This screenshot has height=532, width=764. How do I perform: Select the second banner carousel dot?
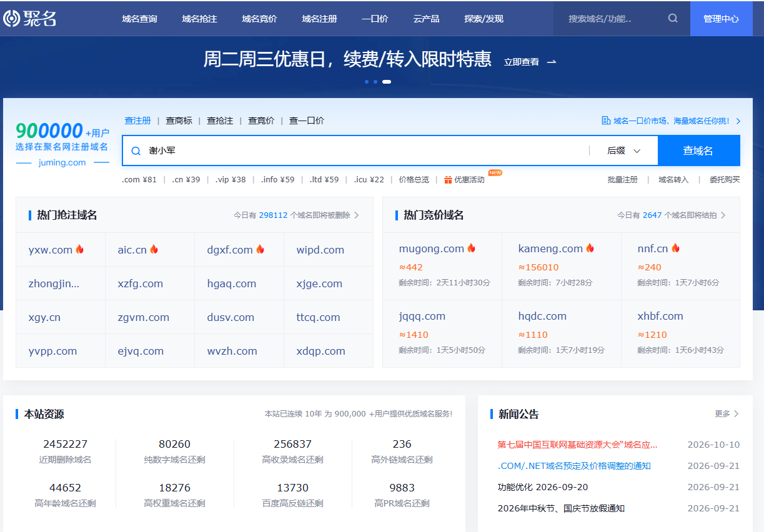tap(375, 82)
